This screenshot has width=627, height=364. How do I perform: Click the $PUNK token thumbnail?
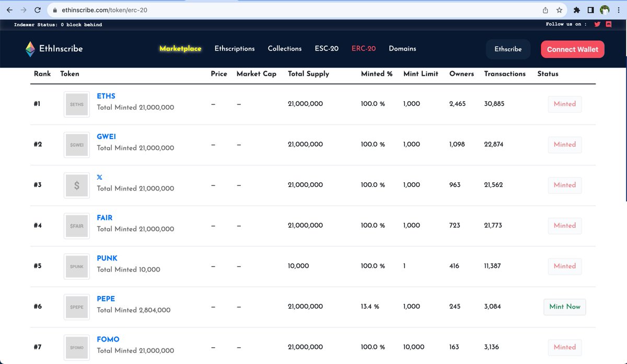click(77, 266)
